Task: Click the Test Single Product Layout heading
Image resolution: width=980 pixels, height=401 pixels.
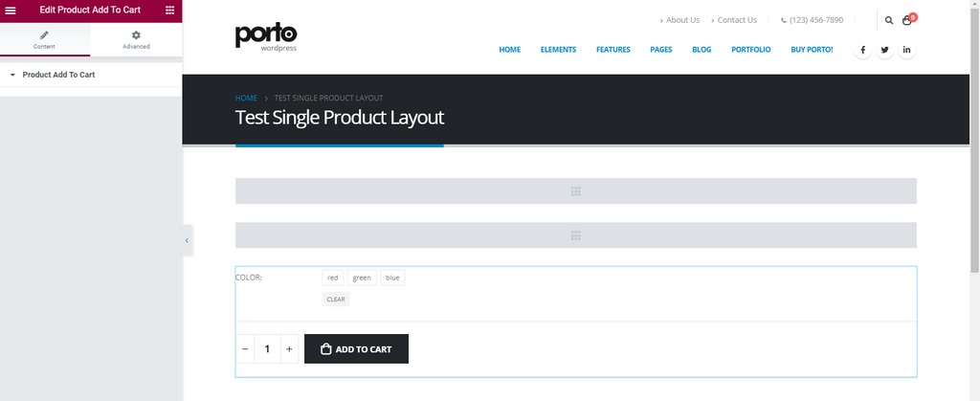Action: 340,118
